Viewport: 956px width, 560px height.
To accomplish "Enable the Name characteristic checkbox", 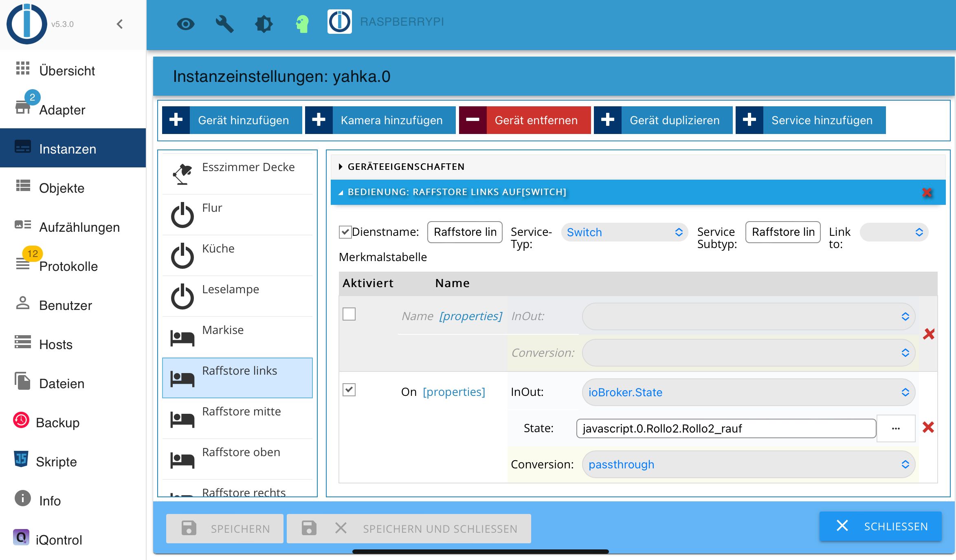I will (x=349, y=314).
